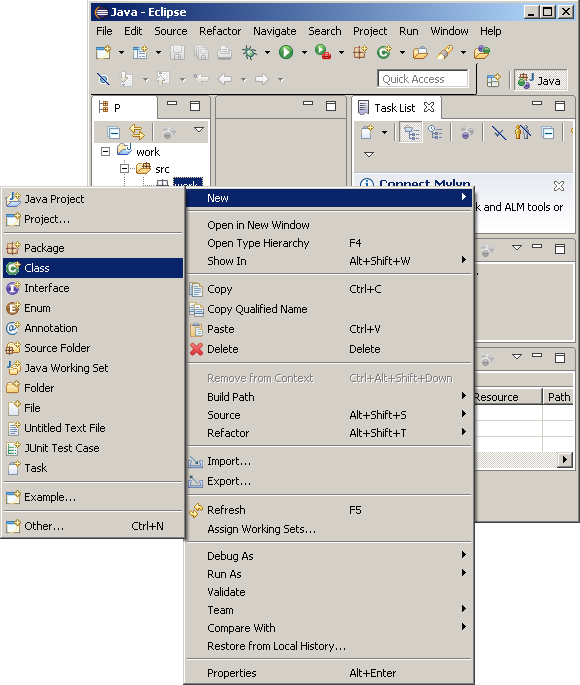Toggle Categorized presentation in Task List

[x=411, y=132]
